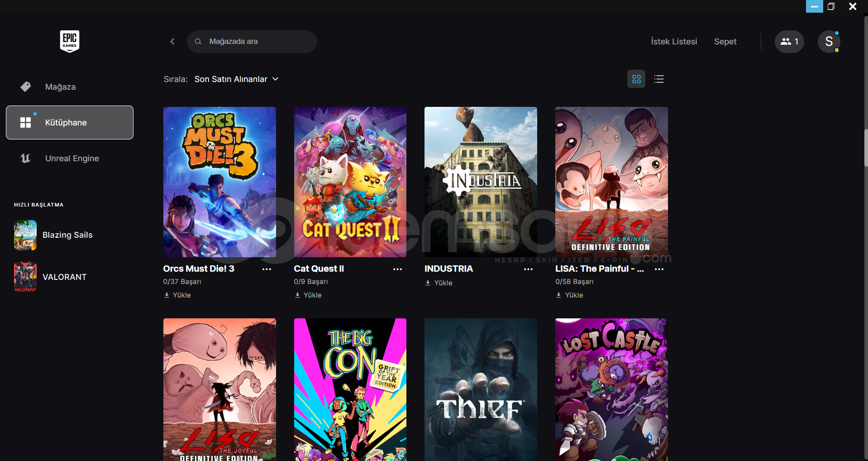The image size is (868, 461).
Task: Click 0/37 Başarı achievements text
Action: [182, 282]
